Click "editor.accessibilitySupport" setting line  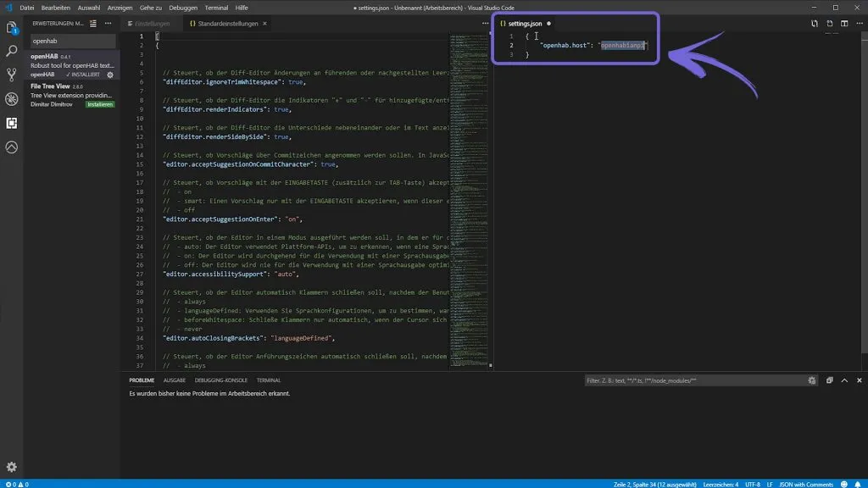pyautogui.click(x=231, y=274)
